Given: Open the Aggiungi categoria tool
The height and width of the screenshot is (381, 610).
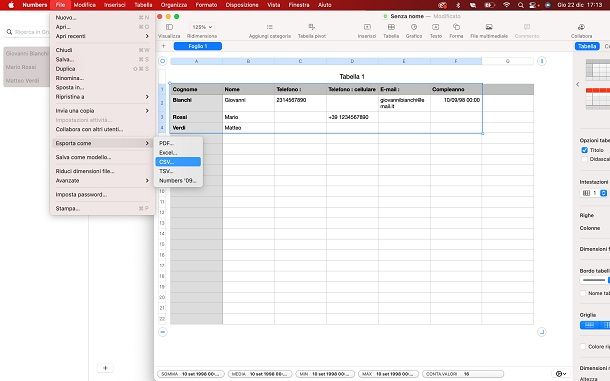Looking at the screenshot, I should (270, 27).
